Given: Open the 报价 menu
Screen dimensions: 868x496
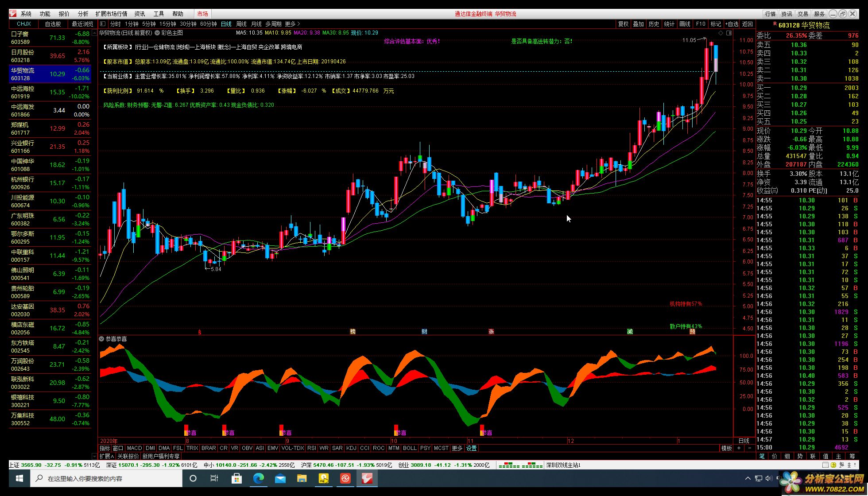Looking at the screenshot, I should (x=64, y=14).
